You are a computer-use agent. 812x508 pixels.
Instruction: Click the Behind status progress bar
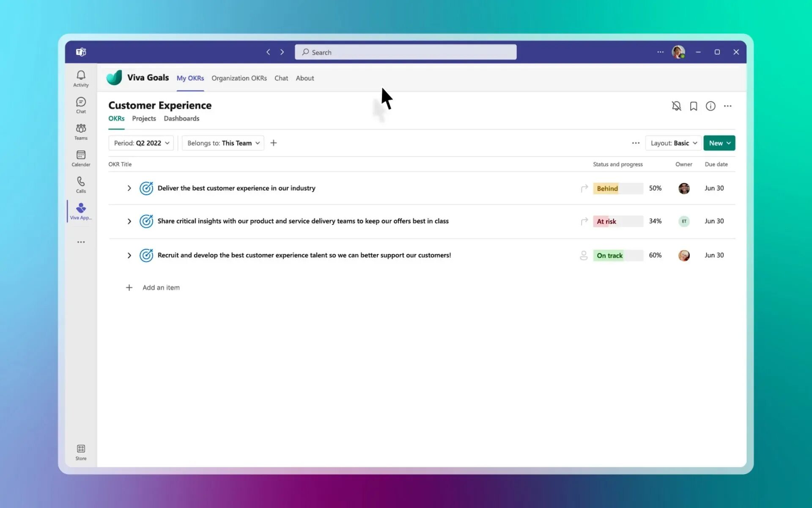(x=617, y=188)
